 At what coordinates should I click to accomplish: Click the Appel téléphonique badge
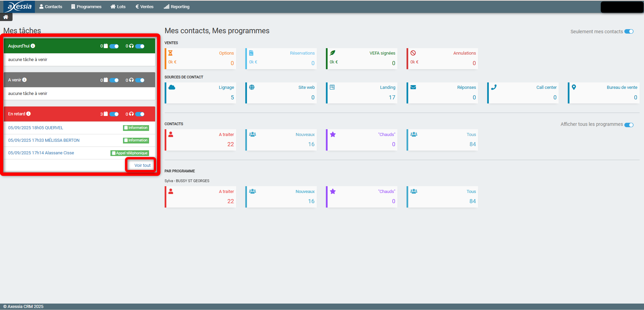[130, 153]
